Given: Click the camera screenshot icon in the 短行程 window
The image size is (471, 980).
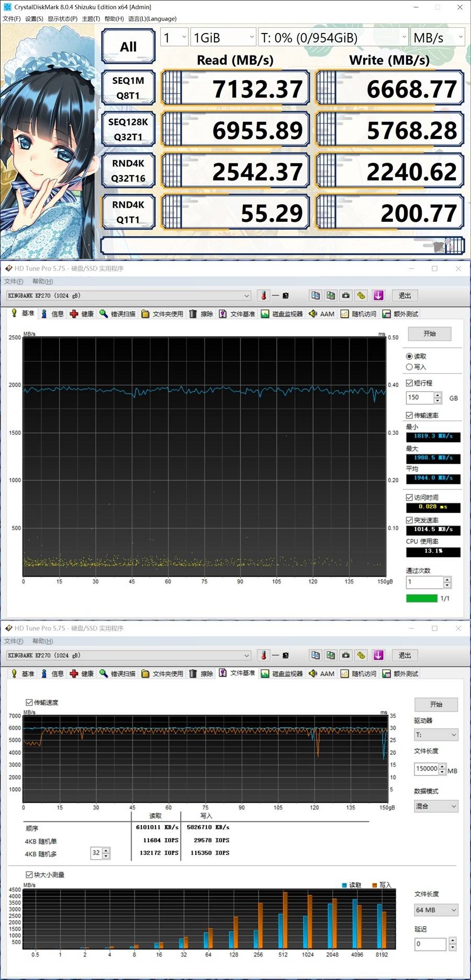Looking at the screenshot, I should click(346, 296).
